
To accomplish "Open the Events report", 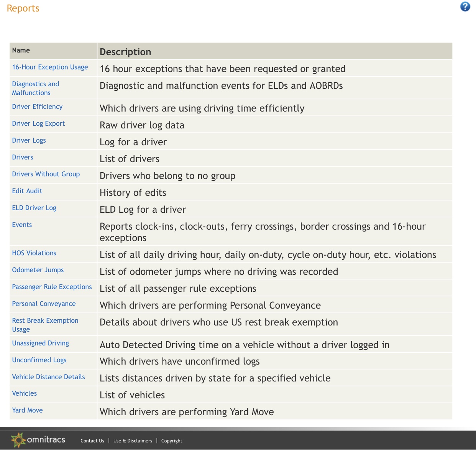I will [22, 225].
